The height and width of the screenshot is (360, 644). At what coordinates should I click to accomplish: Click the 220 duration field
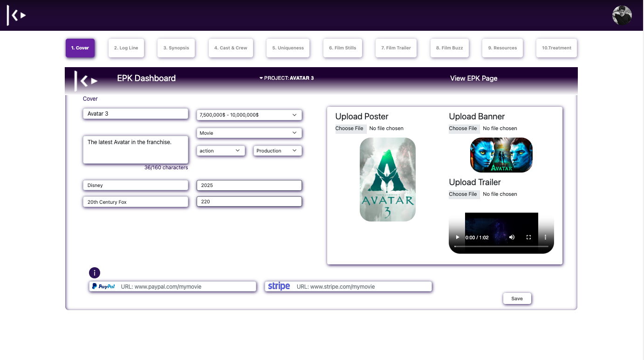click(249, 202)
